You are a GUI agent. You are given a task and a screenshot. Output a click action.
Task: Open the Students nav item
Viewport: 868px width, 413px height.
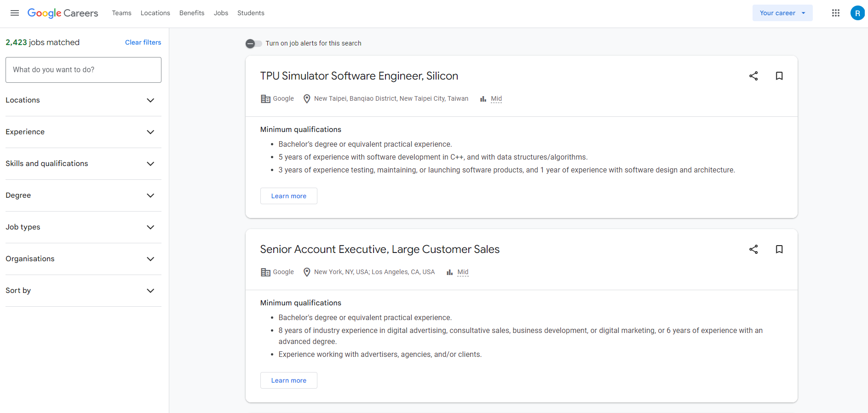(251, 13)
